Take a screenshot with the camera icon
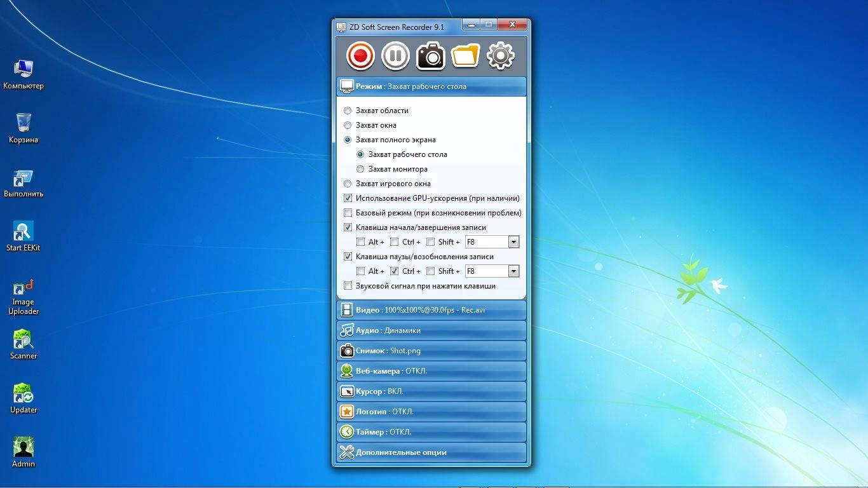This screenshot has width=868, height=488. click(x=430, y=56)
